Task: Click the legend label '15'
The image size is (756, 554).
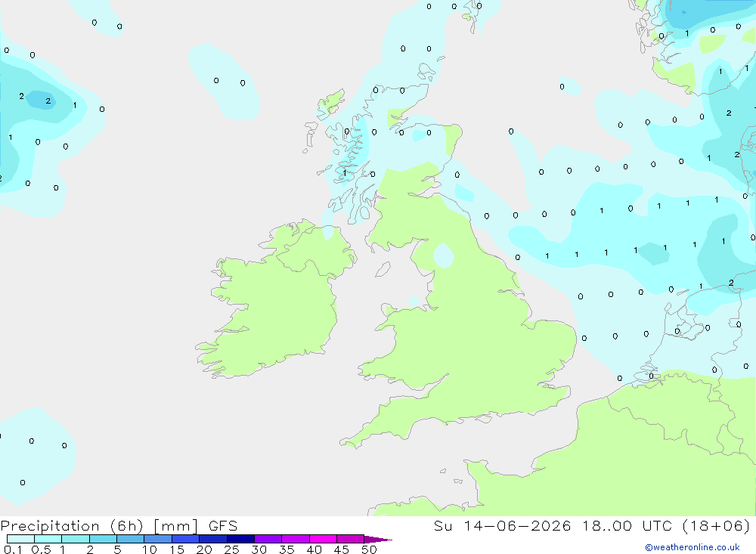Action: click(x=177, y=549)
